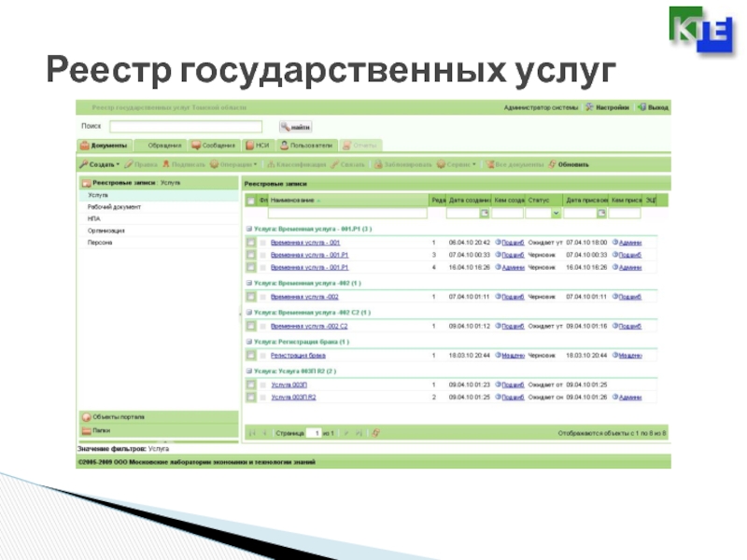The image size is (747, 560).
Task: Check the row Регистрация брака
Action: pos(251,356)
